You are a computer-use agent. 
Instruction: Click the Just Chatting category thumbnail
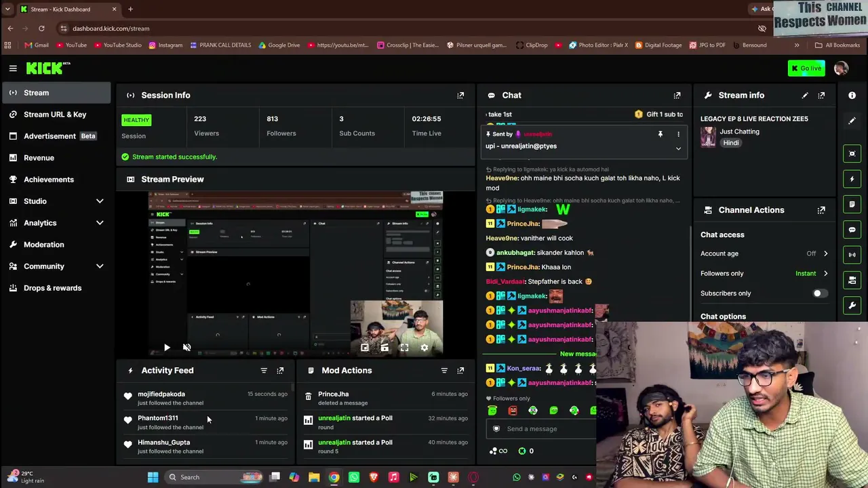tap(708, 137)
